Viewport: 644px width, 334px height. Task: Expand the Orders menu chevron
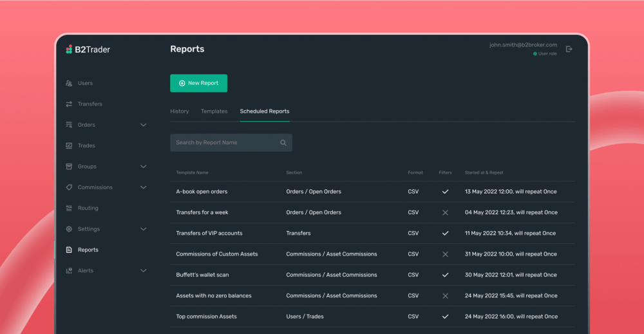143,125
